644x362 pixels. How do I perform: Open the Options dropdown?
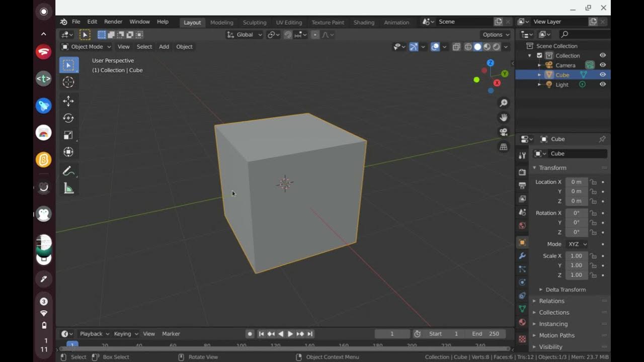(496, 35)
